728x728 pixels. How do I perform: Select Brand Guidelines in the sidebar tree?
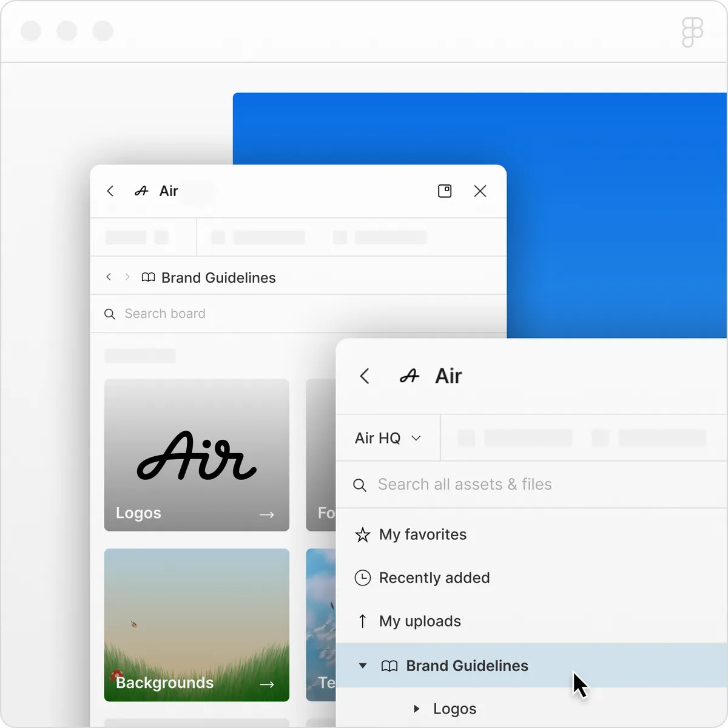pyautogui.click(x=531, y=666)
